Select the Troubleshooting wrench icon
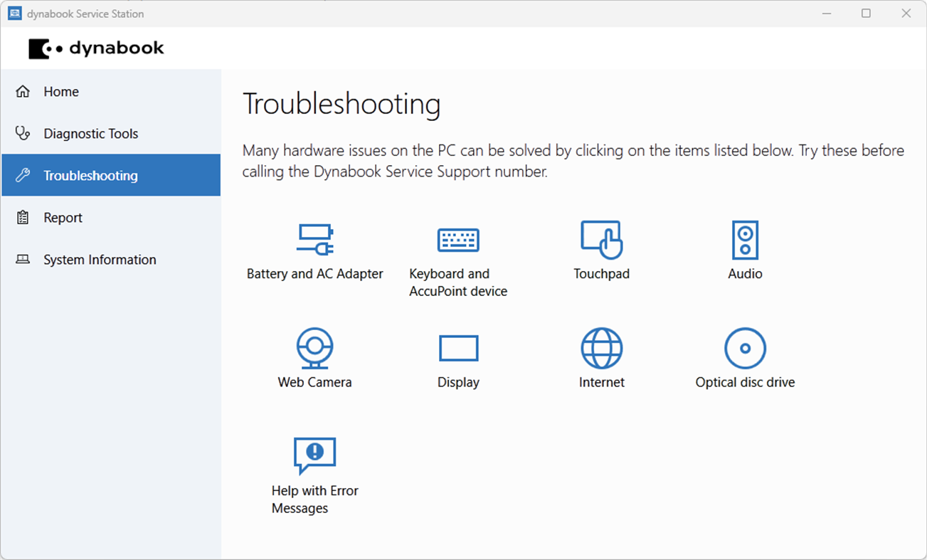Viewport: 927px width, 560px height. [22, 175]
